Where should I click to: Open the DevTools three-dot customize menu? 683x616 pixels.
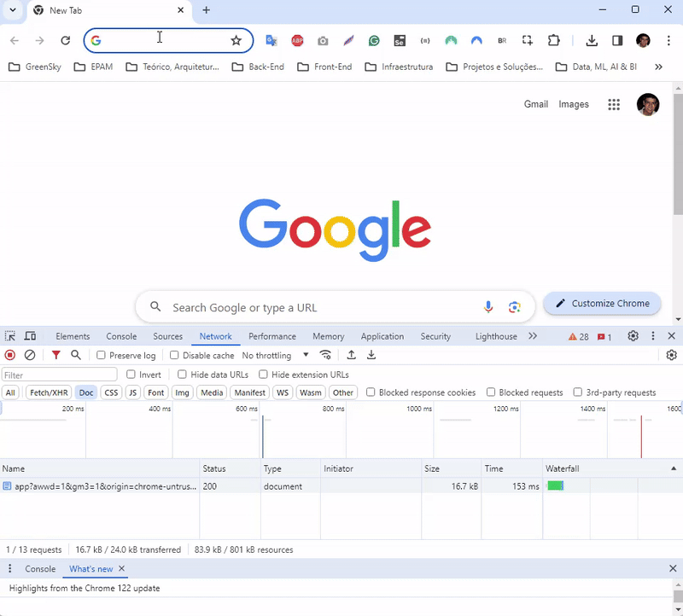[x=652, y=336]
